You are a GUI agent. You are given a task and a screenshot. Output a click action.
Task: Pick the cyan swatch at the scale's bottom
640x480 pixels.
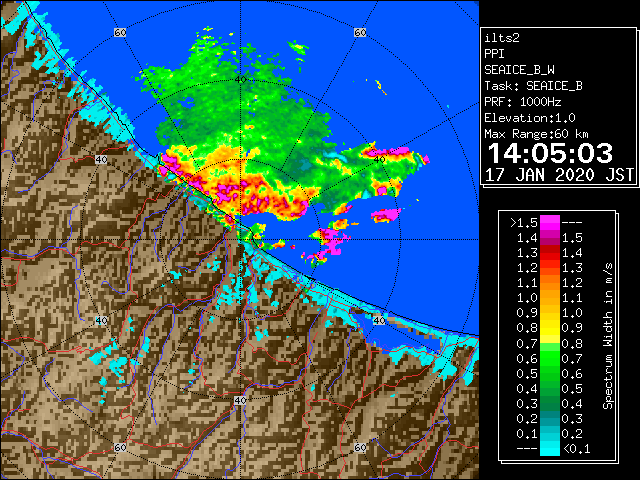pos(550,449)
